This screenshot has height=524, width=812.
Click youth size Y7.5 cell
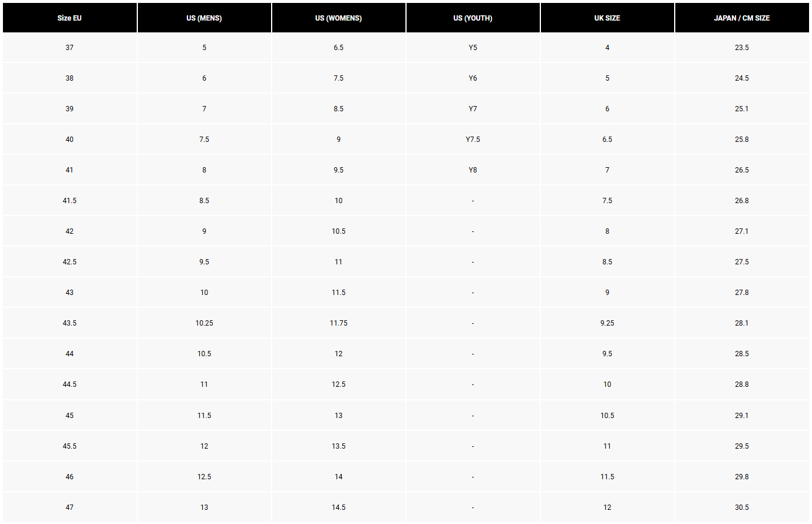(473, 140)
